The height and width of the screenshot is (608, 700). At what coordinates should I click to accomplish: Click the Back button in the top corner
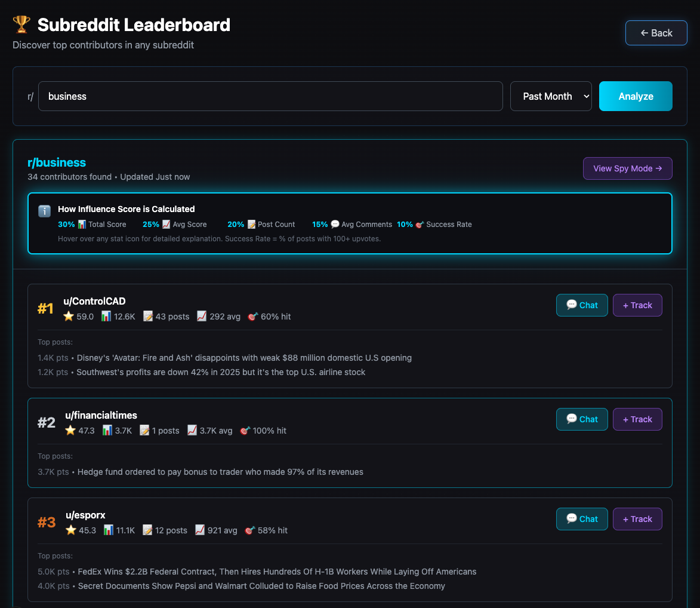[x=656, y=33]
